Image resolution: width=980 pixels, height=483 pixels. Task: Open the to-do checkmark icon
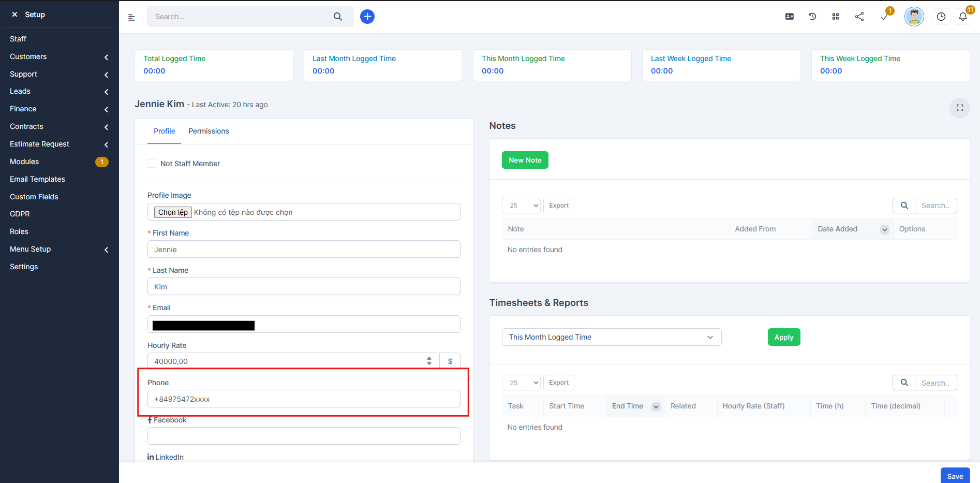click(x=884, y=17)
